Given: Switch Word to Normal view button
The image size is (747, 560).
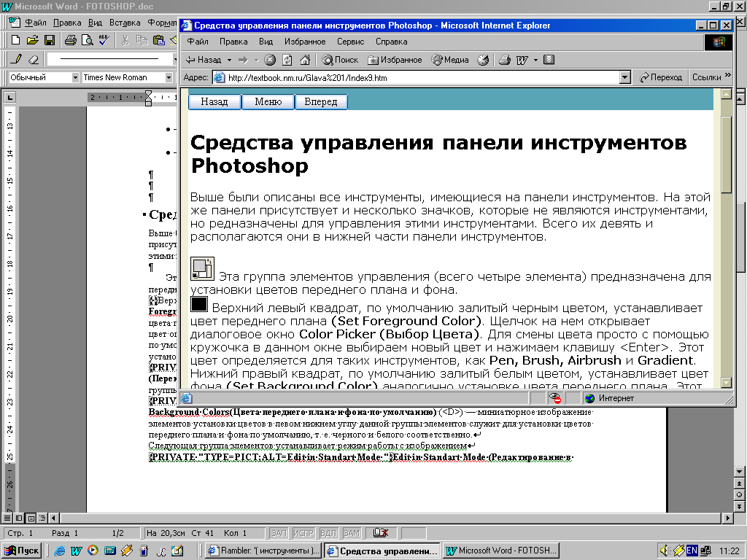Looking at the screenshot, I should pyautogui.click(x=7, y=518).
